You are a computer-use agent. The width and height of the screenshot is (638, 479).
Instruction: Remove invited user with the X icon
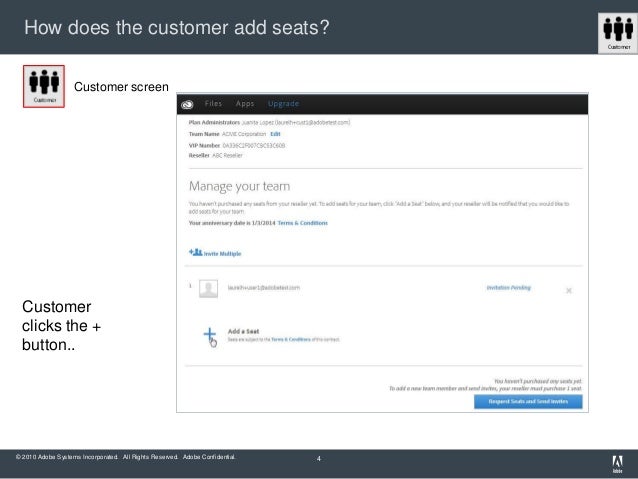coord(569,291)
